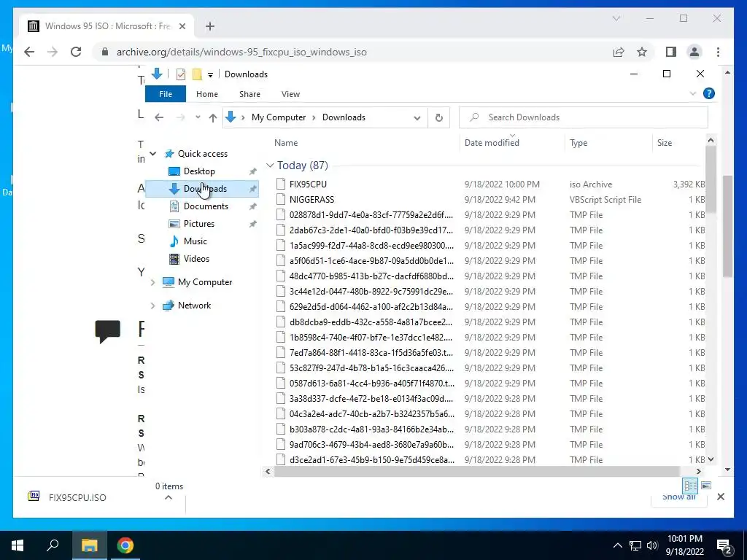Viewport: 747px width, 560px height.
Task: Open recent locations dropdown in Explorer
Action: click(x=198, y=117)
